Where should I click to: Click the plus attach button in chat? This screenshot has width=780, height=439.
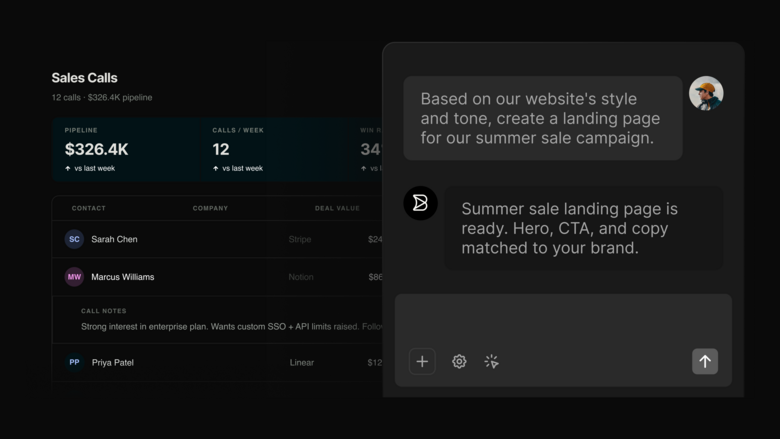tap(422, 361)
